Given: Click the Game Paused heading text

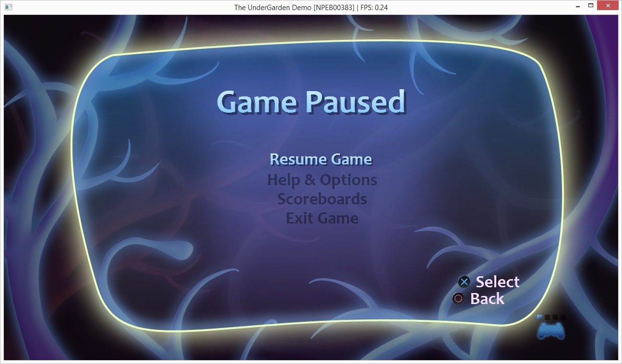Looking at the screenshot, I should point(311,102).
